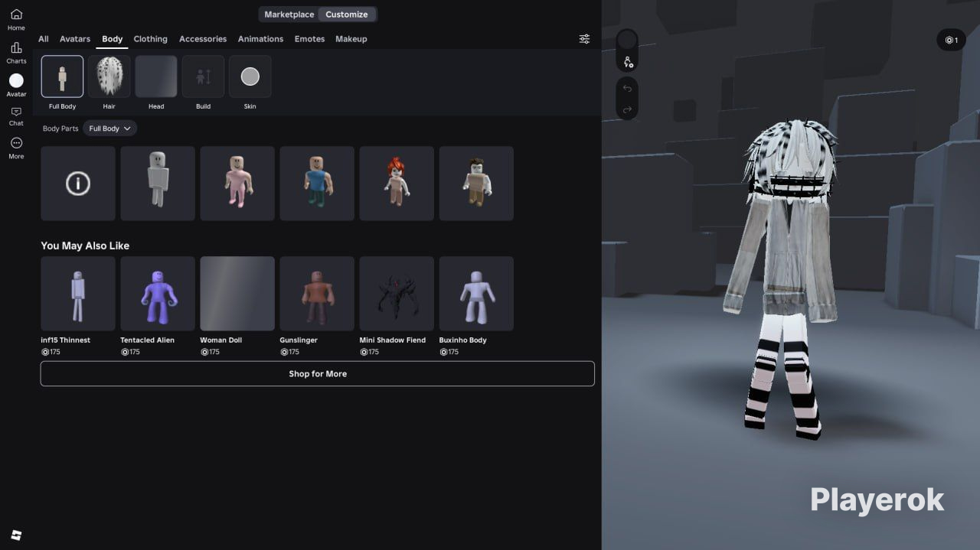Click the Tentacled Alien name label

[147, 340]
